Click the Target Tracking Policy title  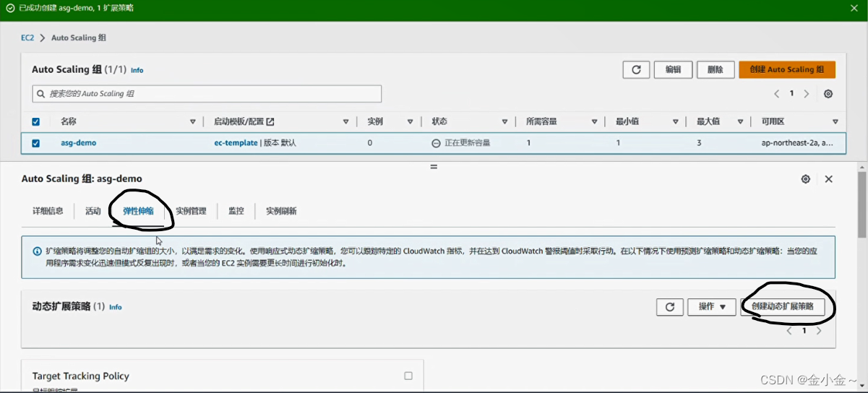point(81,376)
